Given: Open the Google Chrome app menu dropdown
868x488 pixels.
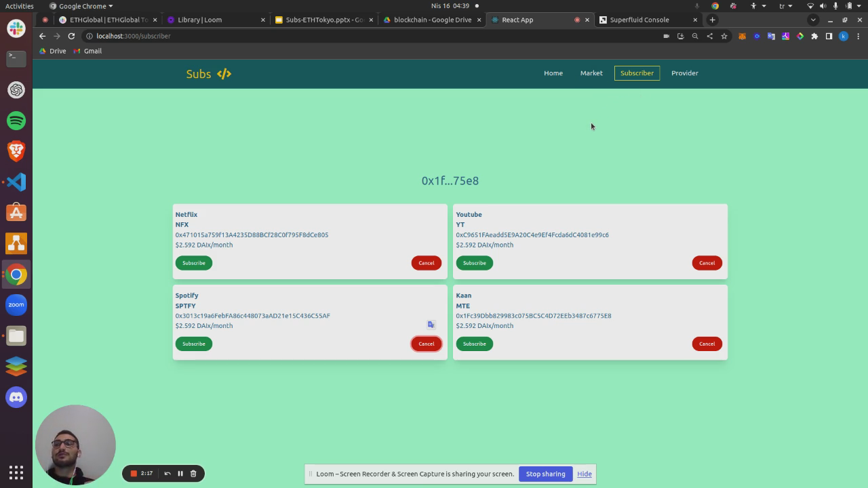Looking at the screenshot, I should (x=81, y=6).
